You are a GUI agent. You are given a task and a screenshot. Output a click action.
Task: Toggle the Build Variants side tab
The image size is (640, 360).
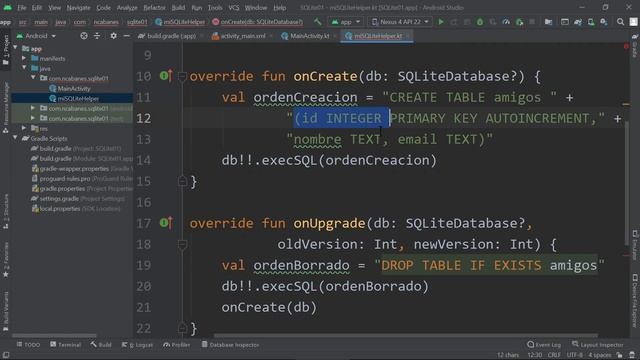[6, 311]
